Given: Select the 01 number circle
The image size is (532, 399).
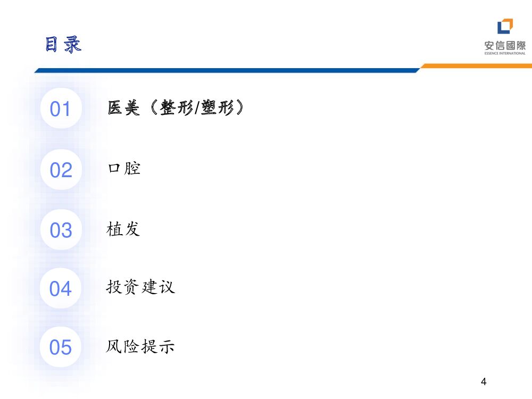Looking at the screenshot, I should [60, 109].
